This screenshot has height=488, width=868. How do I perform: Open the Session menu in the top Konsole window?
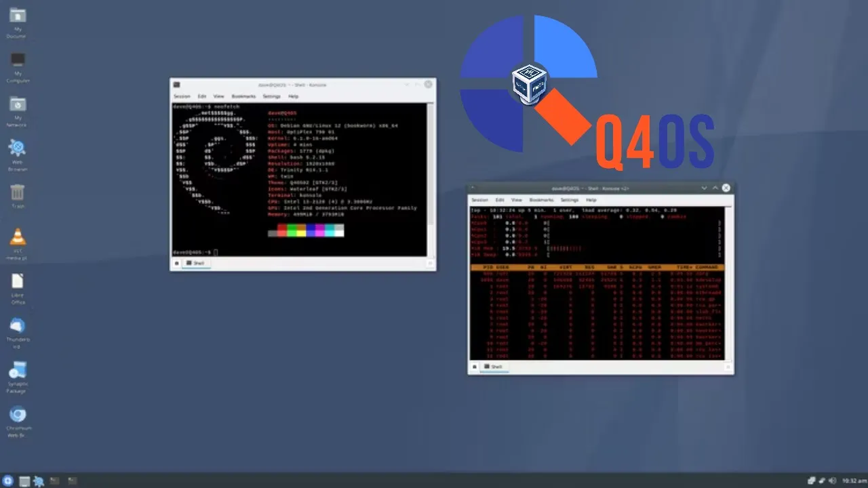(479, 200)
